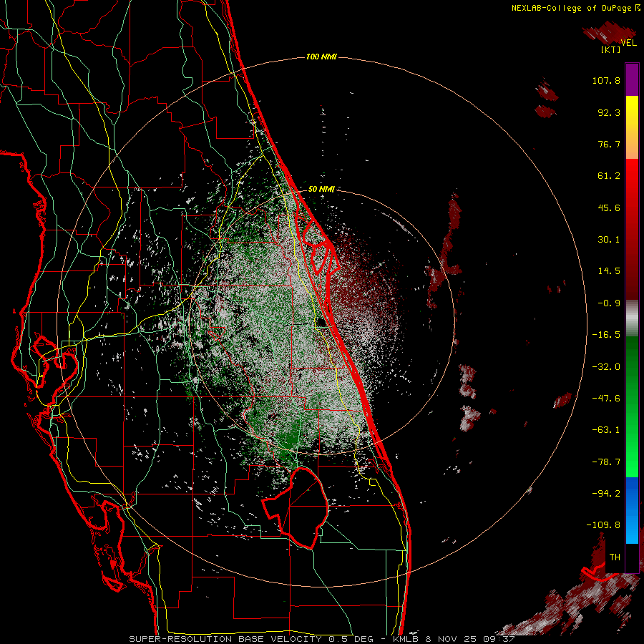The height and width of the screenshot is (644, 644).
Task: Click the 14.5 velocity scale value
Action: 609,271
